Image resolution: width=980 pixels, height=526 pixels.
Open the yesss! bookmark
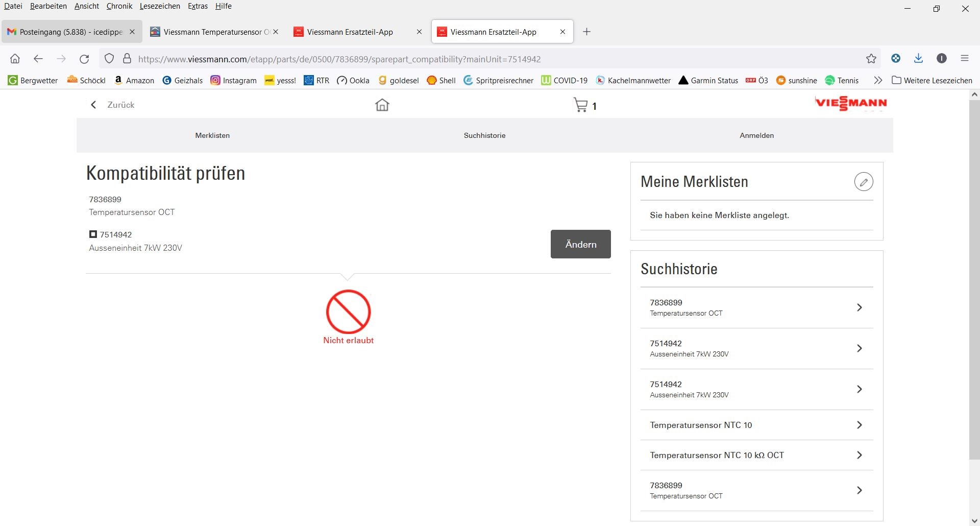(280, 80)
